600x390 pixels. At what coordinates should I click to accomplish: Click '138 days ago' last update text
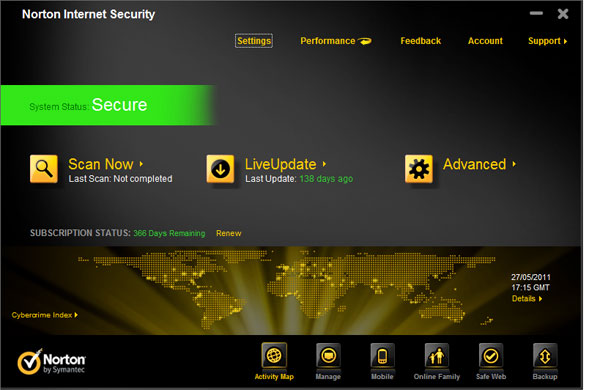click(326, 179)
